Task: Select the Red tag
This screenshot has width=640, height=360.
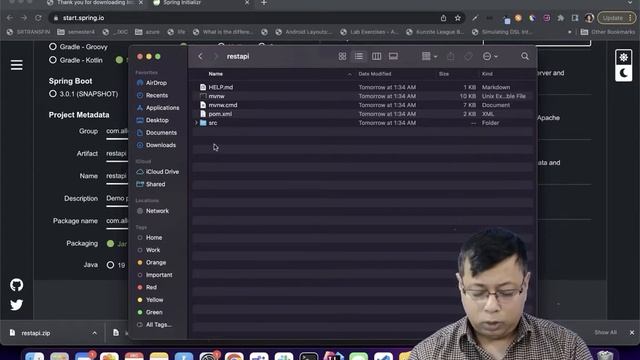Action: point(151,287)
